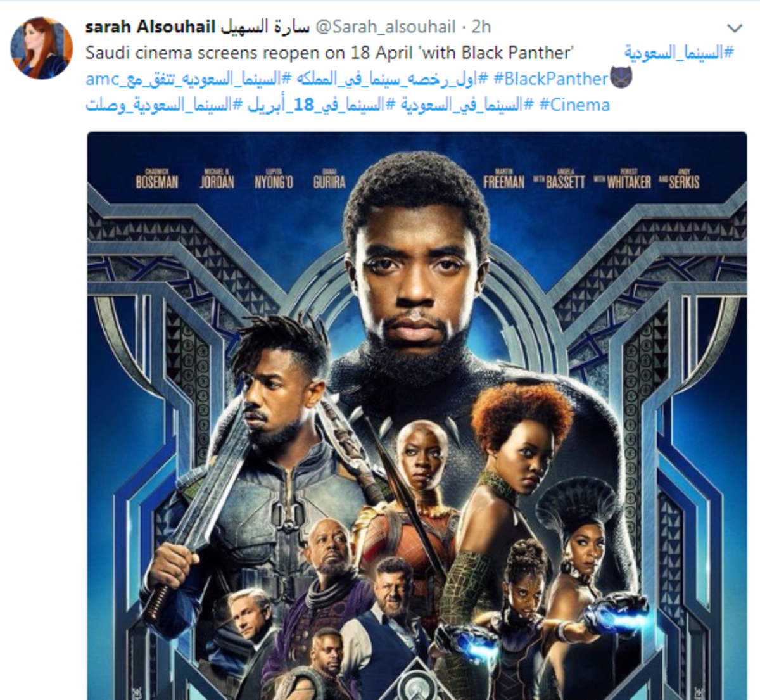The height and width of the screenshot is (700, 760).
Task: Open the #Cinema hashtag
Action: coord(574,105)
